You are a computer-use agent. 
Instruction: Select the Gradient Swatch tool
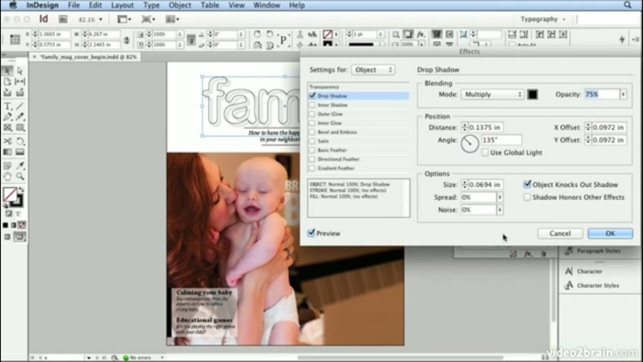7,152
